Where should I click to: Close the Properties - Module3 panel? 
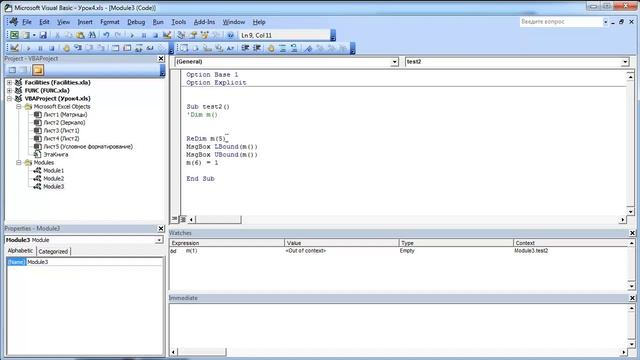point(161,229)
